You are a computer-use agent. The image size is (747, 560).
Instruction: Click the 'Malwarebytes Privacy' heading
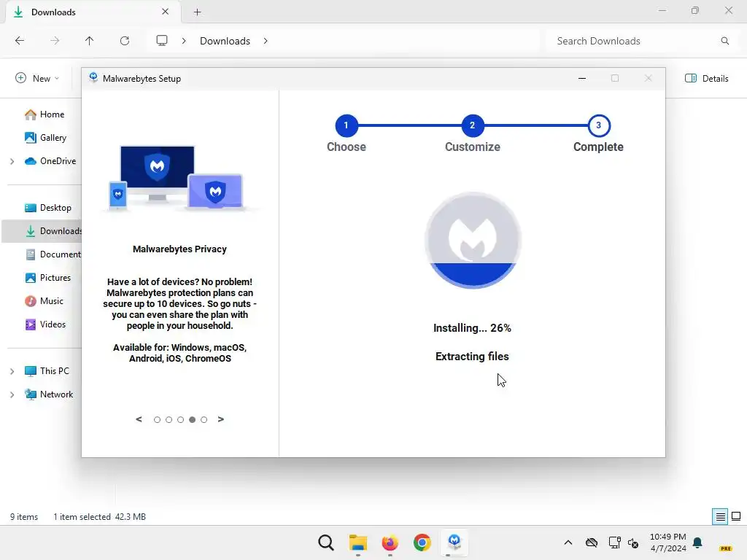click(179, 249)
